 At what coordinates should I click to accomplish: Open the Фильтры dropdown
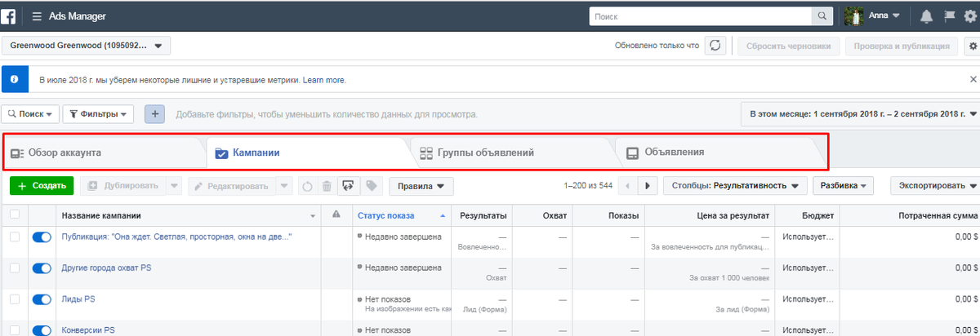pos(98,114)
